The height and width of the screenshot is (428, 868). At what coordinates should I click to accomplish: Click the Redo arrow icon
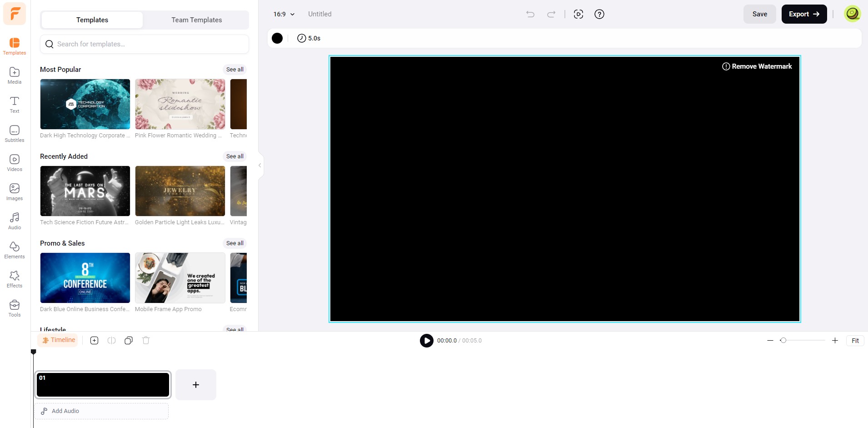tap(551, 14)
